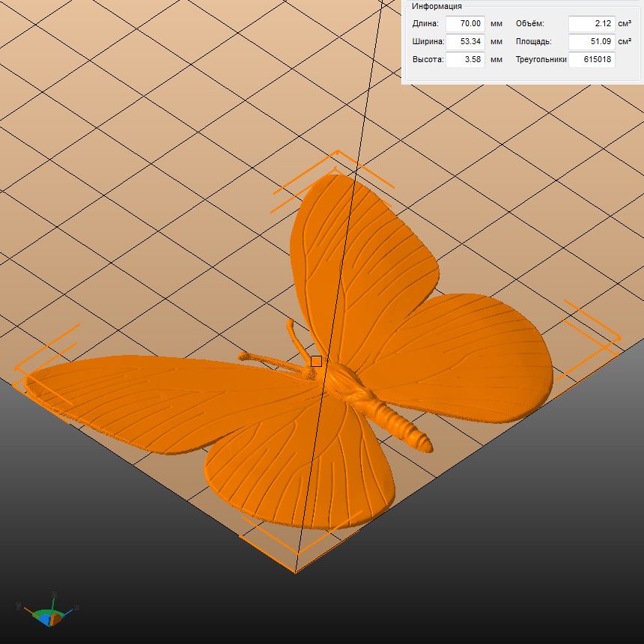644x644 pixels.
Task: Click the Площадь (area) field showing 51.09
Action: click(x=591, y=42)
